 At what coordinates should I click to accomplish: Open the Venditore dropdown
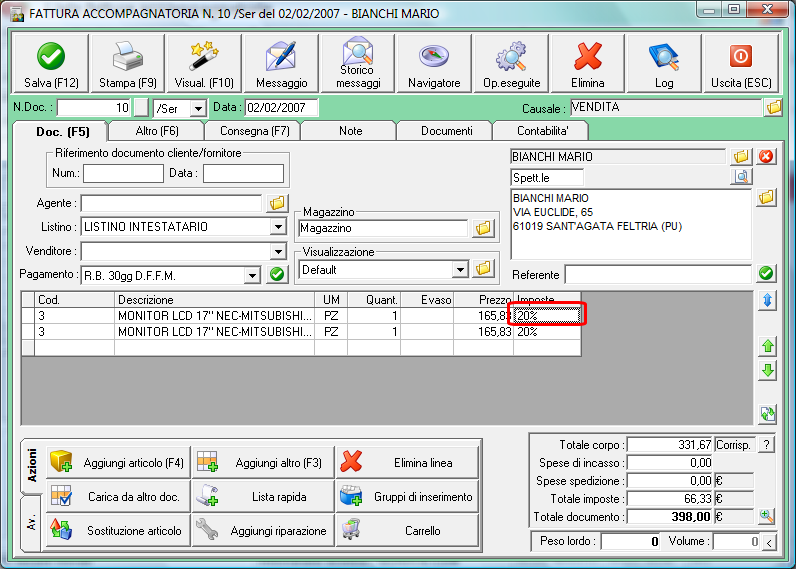[278, 251]
